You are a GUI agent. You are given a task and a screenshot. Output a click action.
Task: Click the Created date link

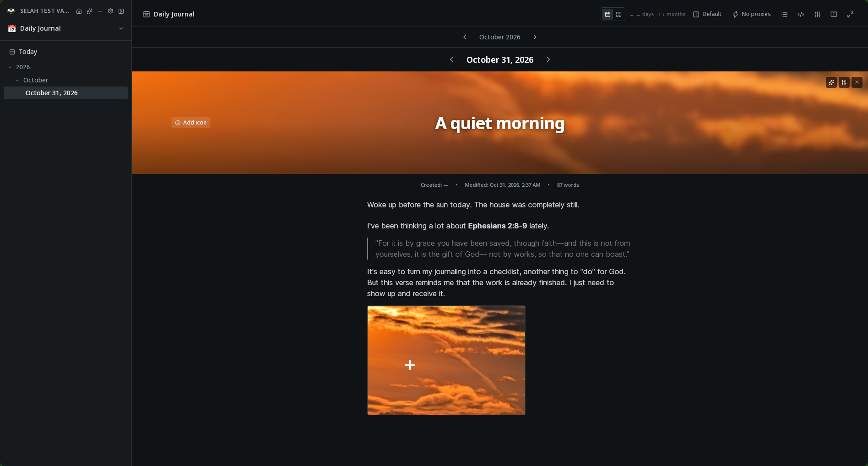coord(434,185)
